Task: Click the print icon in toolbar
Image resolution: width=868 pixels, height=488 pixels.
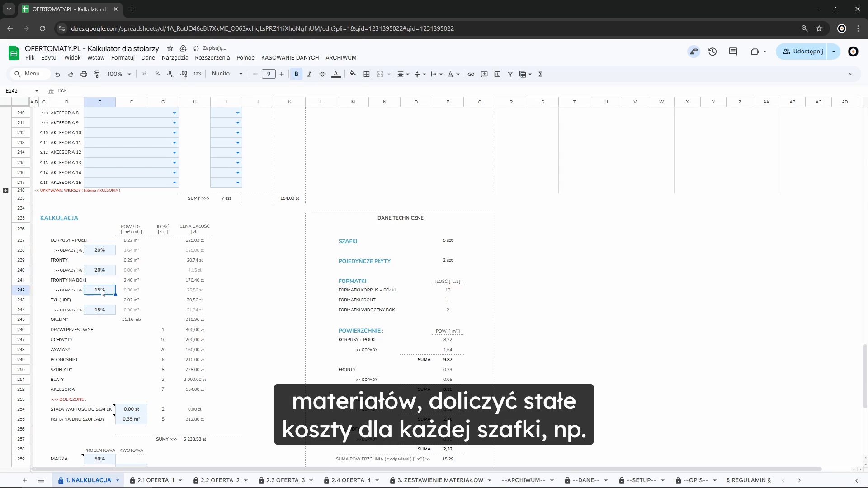Action: point(84,74)
